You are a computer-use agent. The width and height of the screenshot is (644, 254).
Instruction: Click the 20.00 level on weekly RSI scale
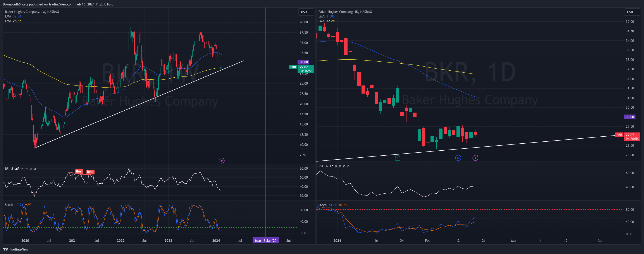click(304, 196)
